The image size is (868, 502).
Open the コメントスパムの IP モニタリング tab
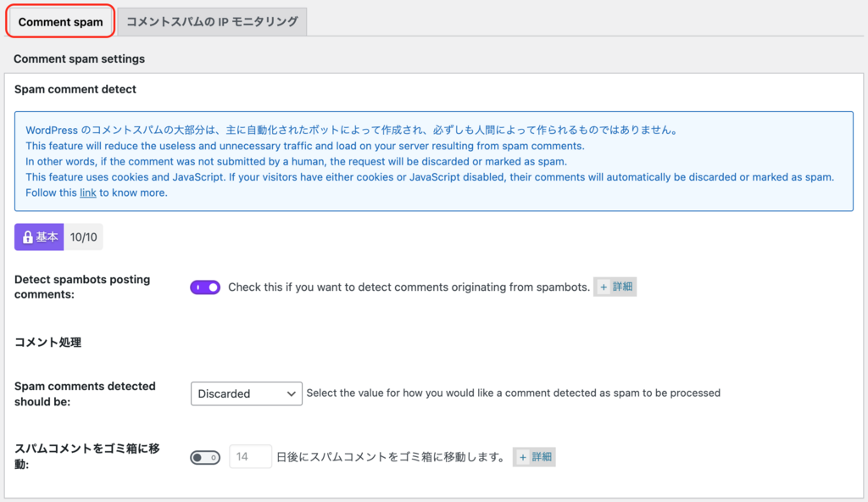212,21
